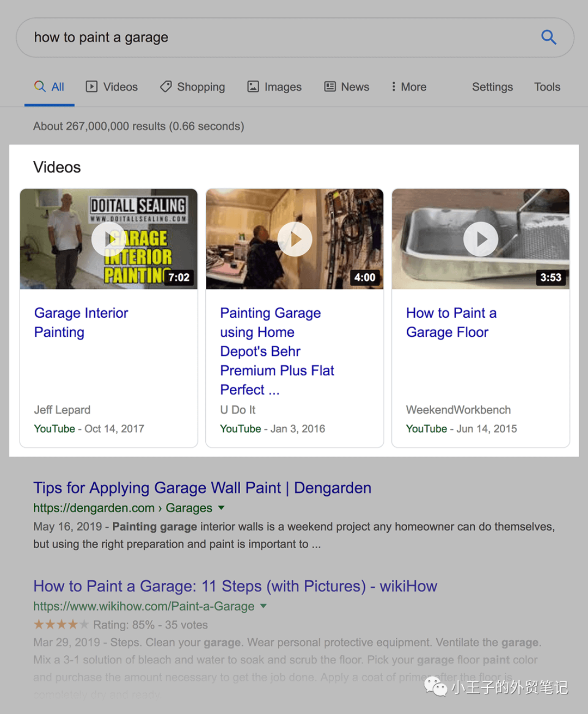This screenshot has height=714, width=588.
Task: Open the wikiHow 'How to Paint a Garage' result
Action: (235, 587)
